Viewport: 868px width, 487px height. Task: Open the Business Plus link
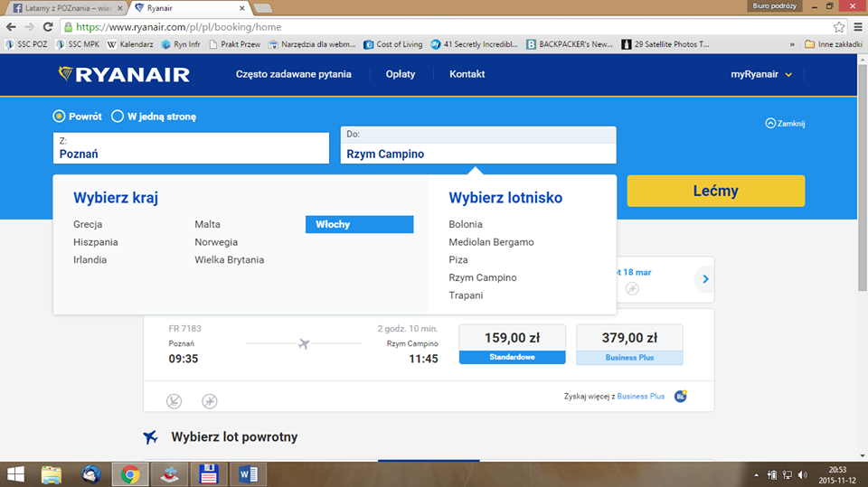pos(640,397)
